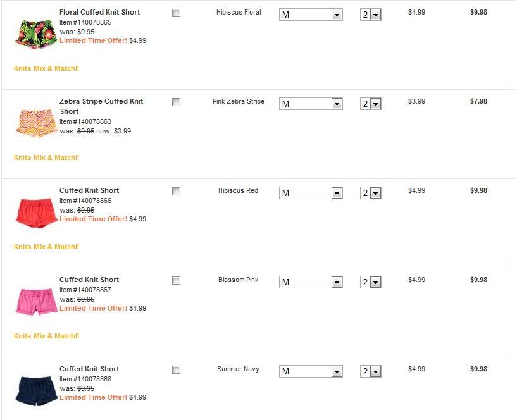Change quantity for Blossom Pink short
This screenshot has width=529, height=420.
(371, 282)
